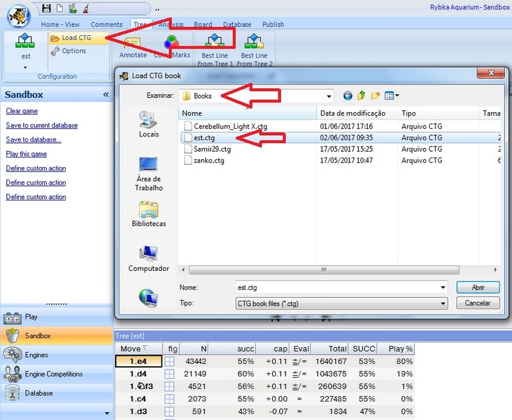This screenshot has height=420, width=512.
Task: Click the est tree configuration icon
Action: (25, 41)
